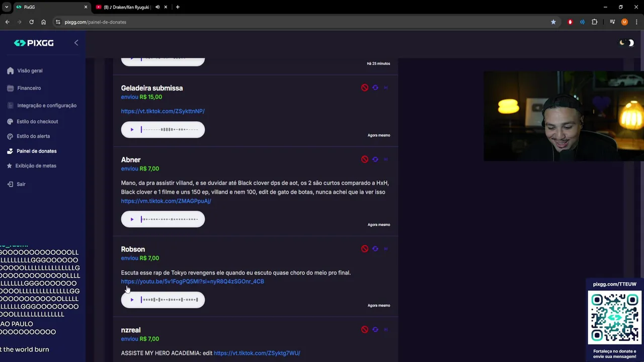This screenshot has height=362, width=644.
Task: Open the tab search dropdown arrow
Action: coord(7,7)
